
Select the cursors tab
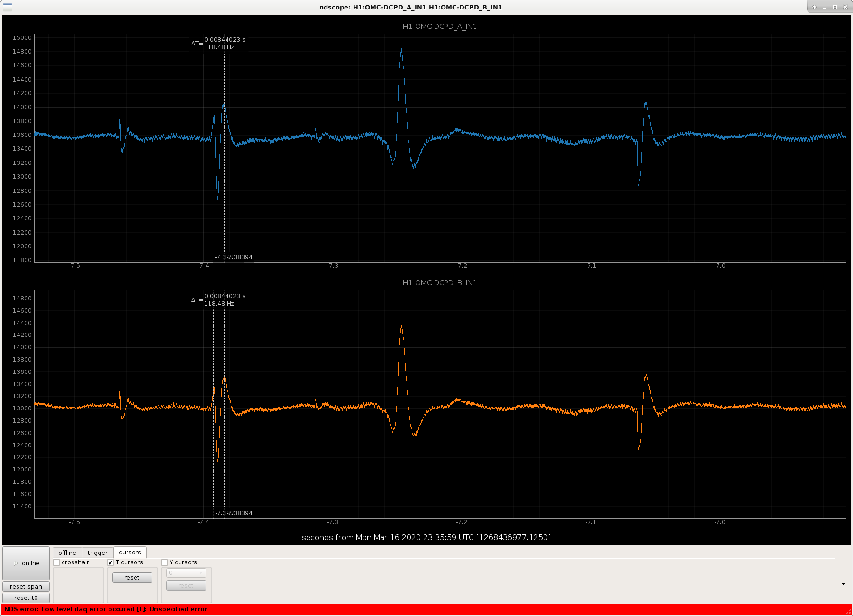click(130, 553)
